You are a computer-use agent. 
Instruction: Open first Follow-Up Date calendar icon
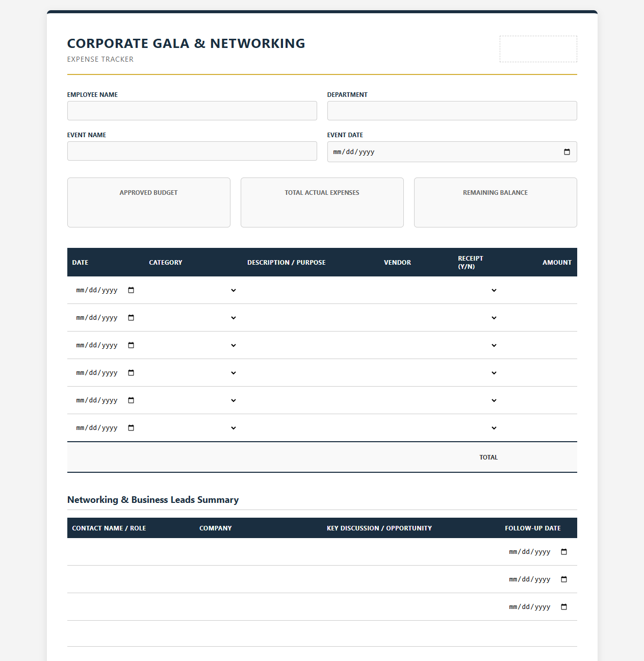[x=564, y=552]
